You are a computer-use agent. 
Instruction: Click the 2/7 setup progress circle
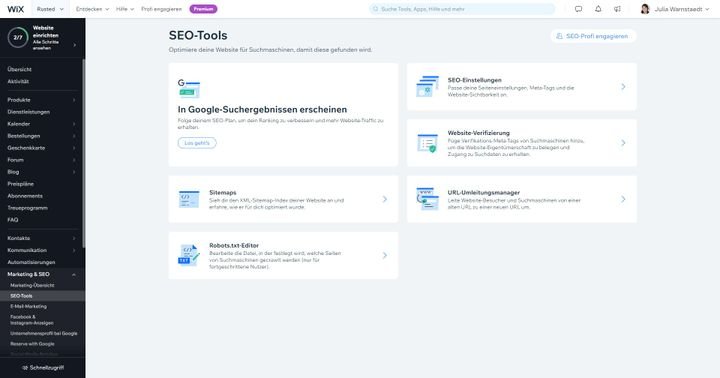tap(18, 38)
